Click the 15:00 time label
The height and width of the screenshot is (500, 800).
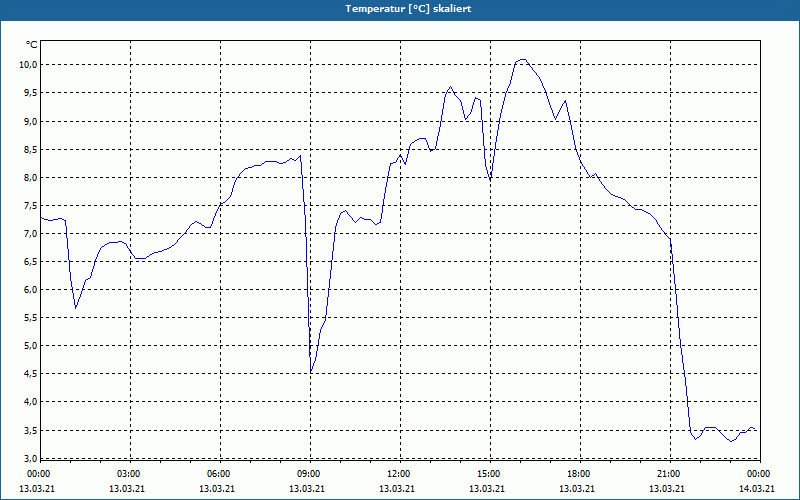(x=489, y=474)
